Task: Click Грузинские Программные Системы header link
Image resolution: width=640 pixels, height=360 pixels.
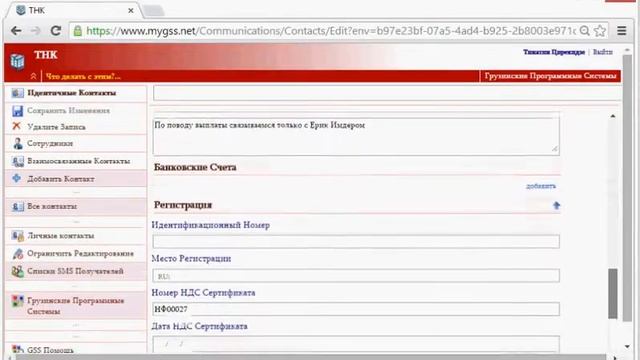Action: click(550, 76)
